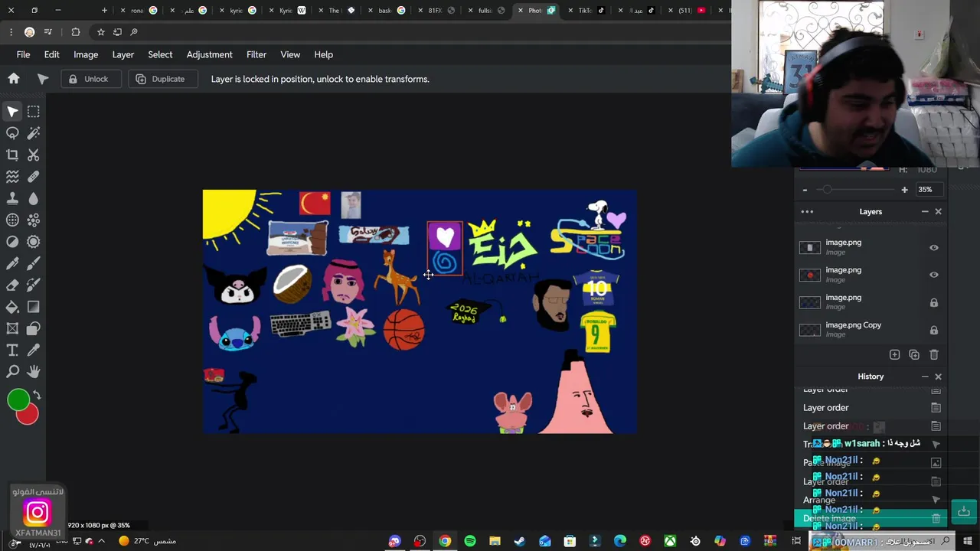Select the Dodge/Burn half-circle tool
Viewport: 980px width, 551px height.
(x=12, y=242)
